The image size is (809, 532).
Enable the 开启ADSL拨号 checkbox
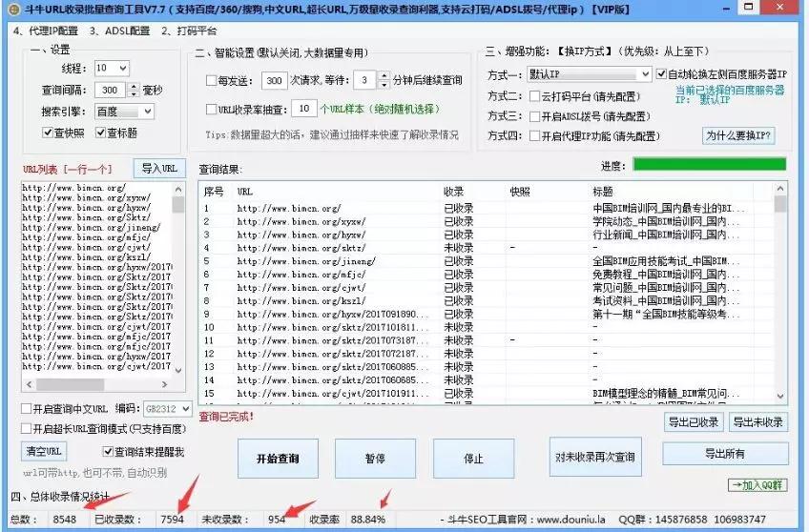click(x=534, y=116)
